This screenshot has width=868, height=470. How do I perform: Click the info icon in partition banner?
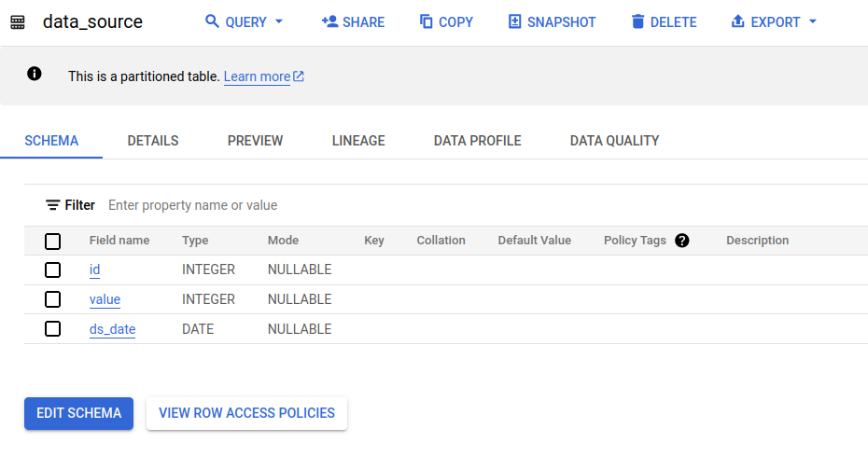click(x=35, y=74)
